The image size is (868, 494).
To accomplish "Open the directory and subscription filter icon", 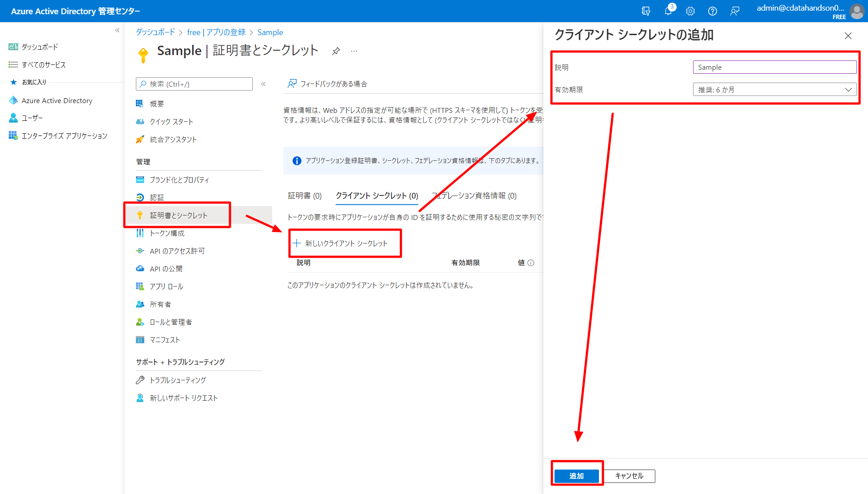I will (646, 11).
